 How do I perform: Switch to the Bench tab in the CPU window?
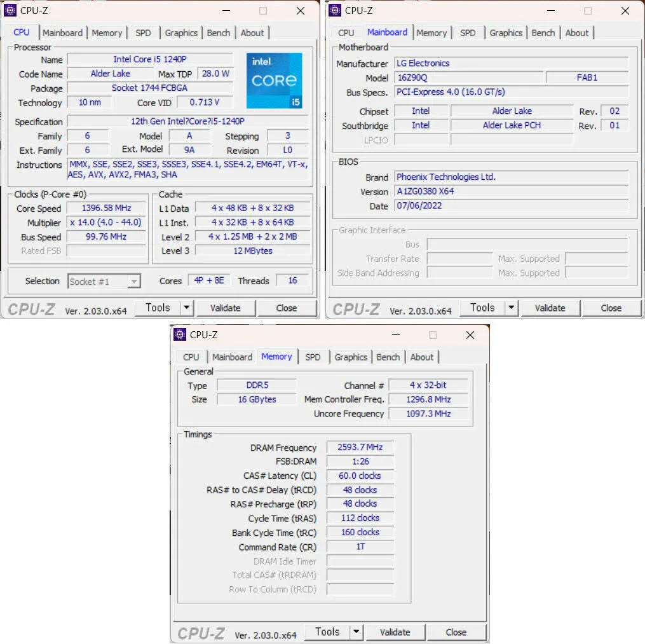[219, 33]
